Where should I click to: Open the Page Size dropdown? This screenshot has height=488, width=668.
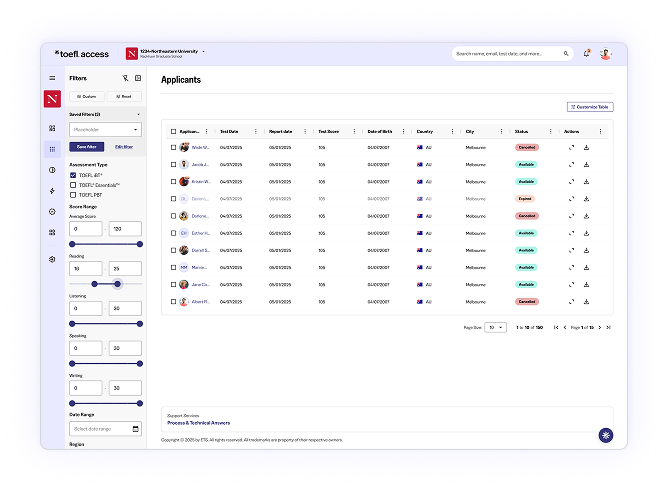click(496, 327)
